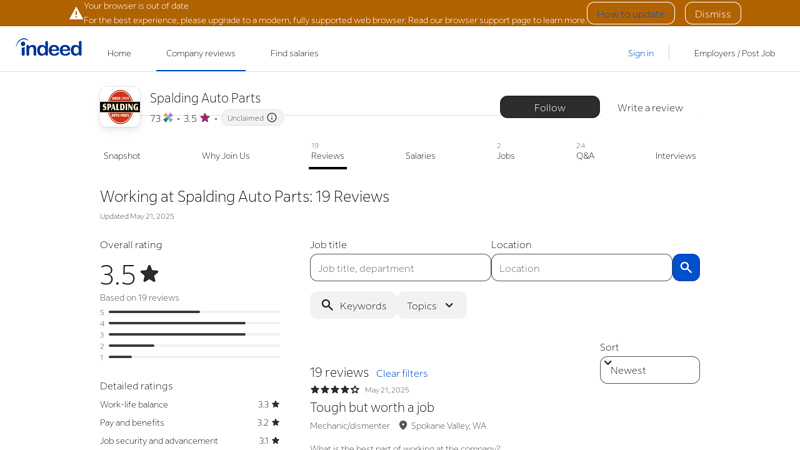Click the Pay and benefits rating star
Viewport: 800px width, 450px height.
276,422
